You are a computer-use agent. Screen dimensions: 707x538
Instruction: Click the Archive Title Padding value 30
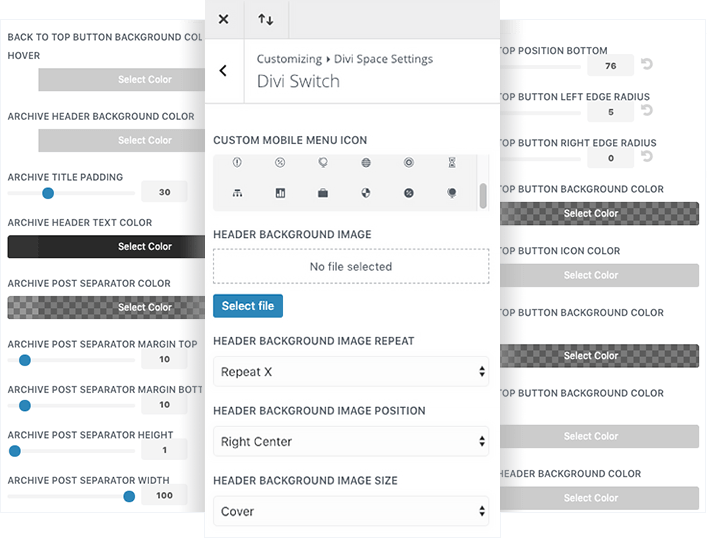pyautogui.click(x=165, y=192)
